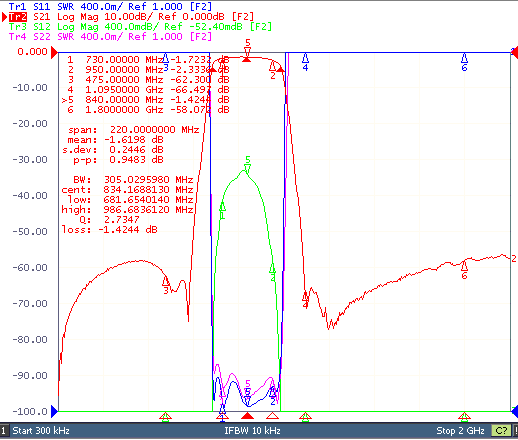Click the s.dev: 0.2446 dB statistic
This screenshot has width=518, height=440.
click(x=113, y=150)
